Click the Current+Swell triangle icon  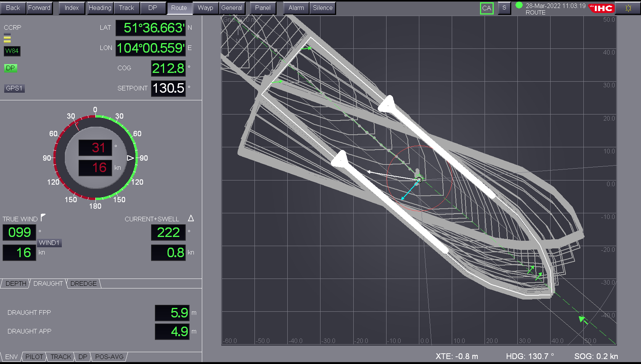pyautogui.click(x=191, y=218)
